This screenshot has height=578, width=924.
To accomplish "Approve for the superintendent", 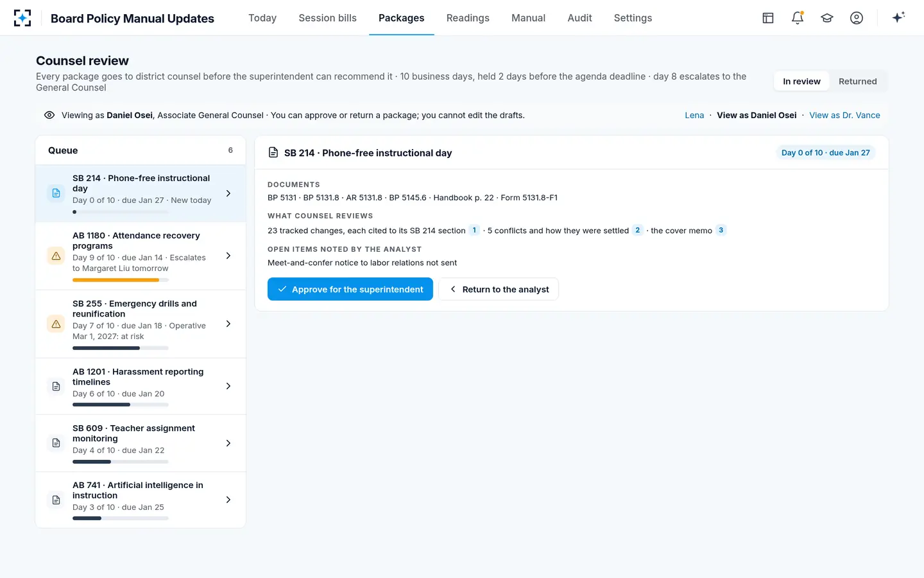I will pyautogui.click(x=350, y=289).
